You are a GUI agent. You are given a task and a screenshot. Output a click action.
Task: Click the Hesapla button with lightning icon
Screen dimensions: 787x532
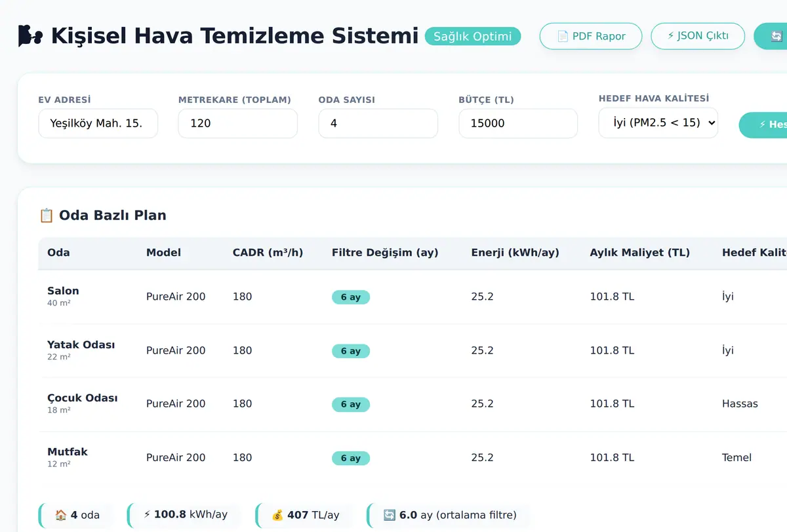tap(763, 125)
